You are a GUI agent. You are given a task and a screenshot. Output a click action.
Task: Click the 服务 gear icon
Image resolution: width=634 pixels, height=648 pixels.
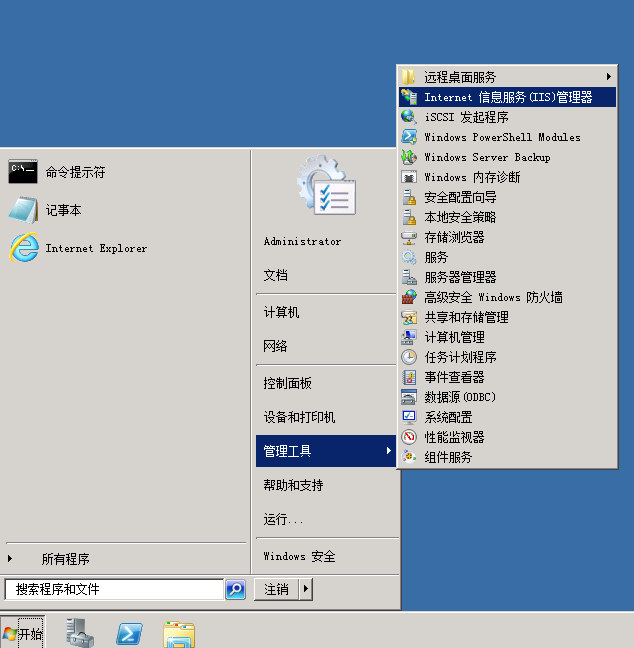(409, 257)
